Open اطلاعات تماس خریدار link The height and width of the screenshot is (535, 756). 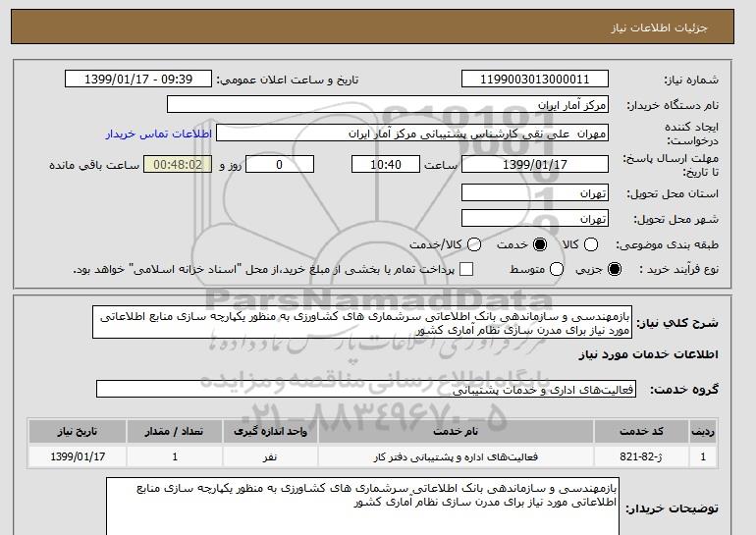tap(159, 134)
